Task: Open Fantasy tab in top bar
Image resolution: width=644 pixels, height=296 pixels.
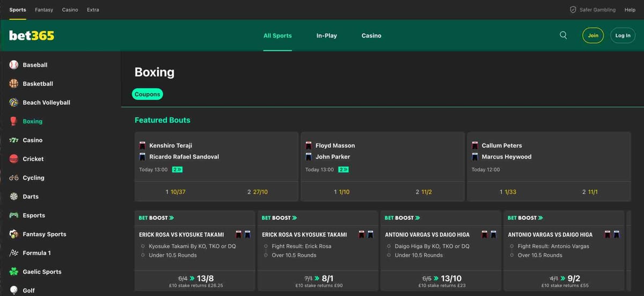Action: pos(44,10)
